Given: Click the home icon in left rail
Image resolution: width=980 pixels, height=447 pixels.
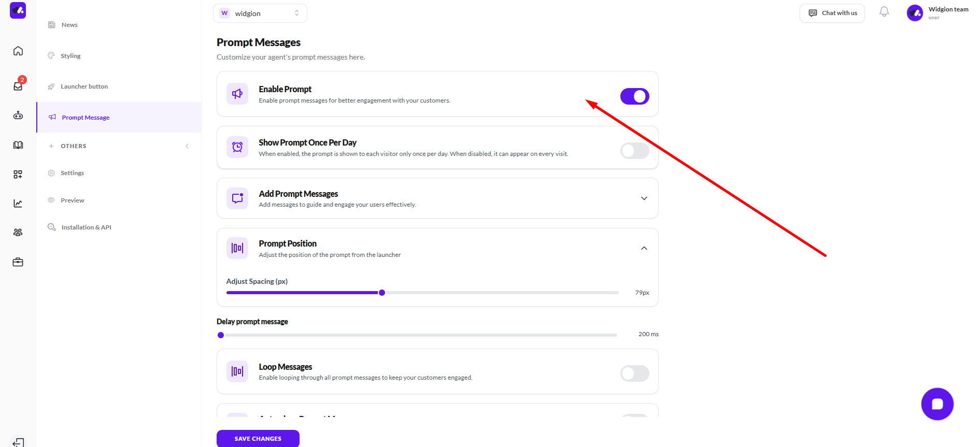Looking at the screenshot, I should [x=18, y=51].
